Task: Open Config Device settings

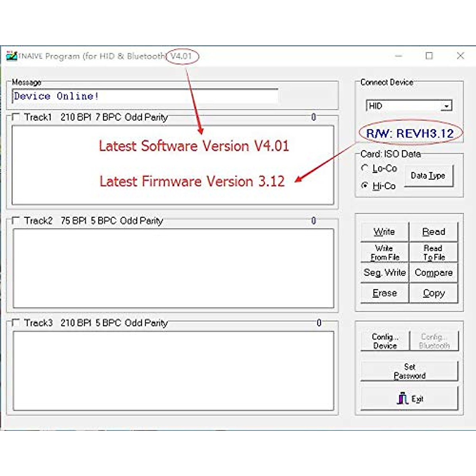Action: click(x=384, y=341)
